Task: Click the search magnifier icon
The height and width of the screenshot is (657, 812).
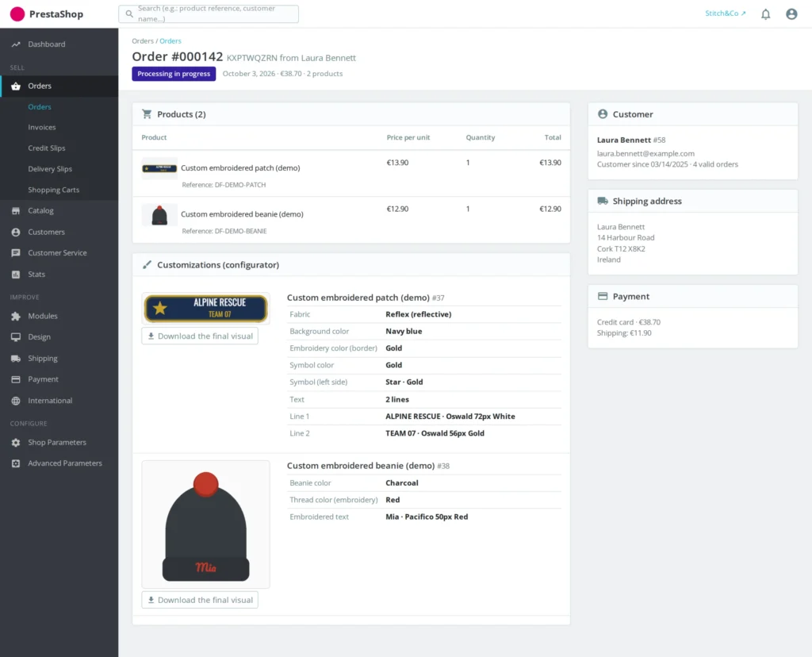Action: point(129,14)
